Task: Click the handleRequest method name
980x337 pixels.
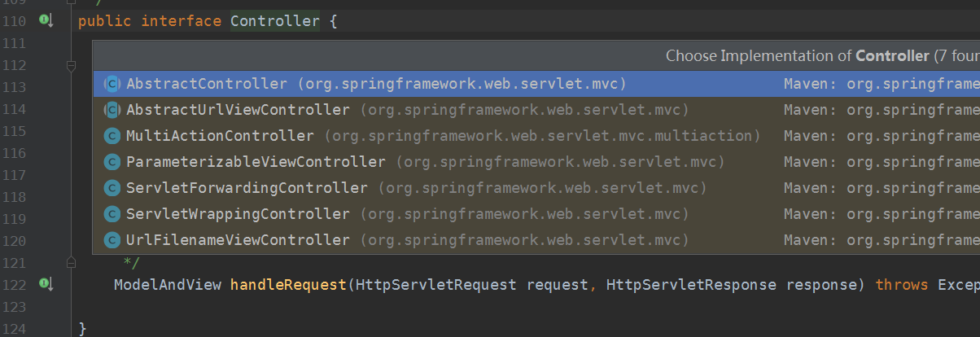Action: [x=289, y=285]
